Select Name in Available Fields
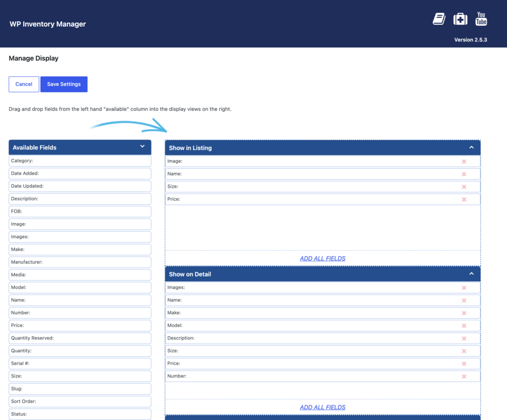Image resolution: width=507 pixels, height=420 pixels. [80, 300]
